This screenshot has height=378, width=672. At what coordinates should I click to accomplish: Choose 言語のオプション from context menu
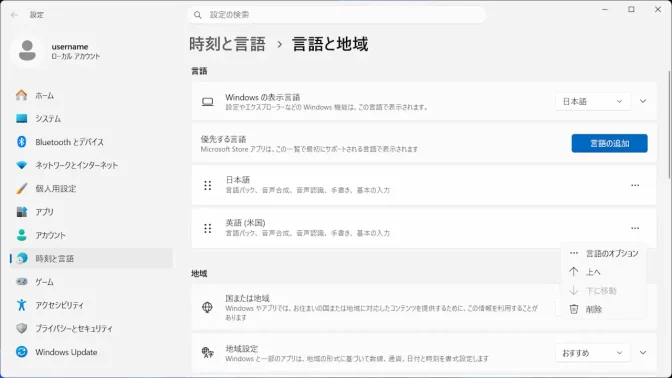pos(603,253)
